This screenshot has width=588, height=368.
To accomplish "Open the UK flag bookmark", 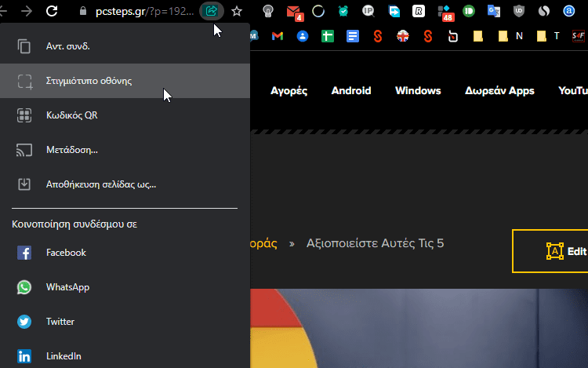I will coord(403,36).
